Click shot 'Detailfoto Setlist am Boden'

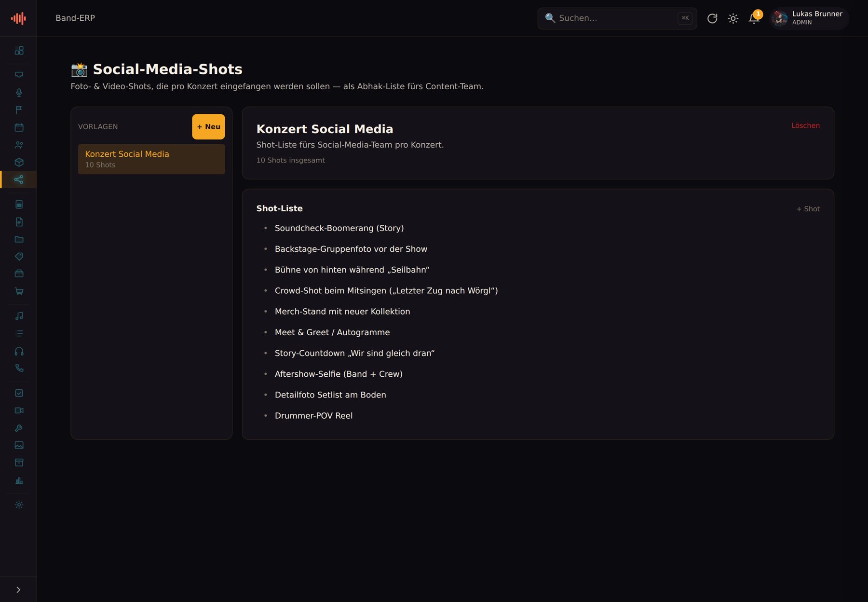tap(330, 395)
